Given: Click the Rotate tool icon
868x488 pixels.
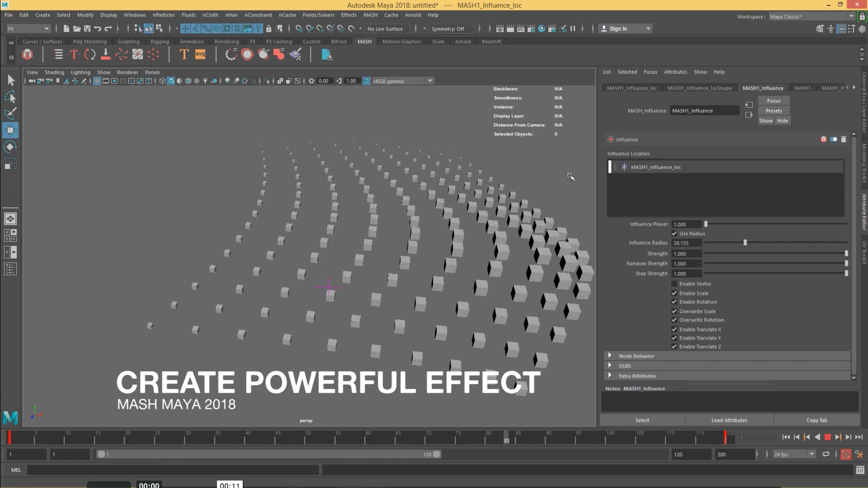Looking at the screenshot, I should click(x=10, y=147).
